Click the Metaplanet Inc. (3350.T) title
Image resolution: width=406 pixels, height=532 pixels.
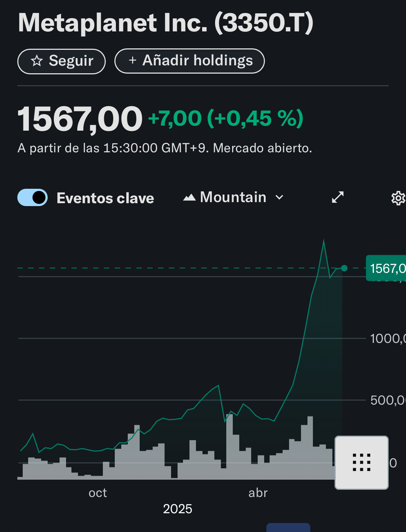166,23
